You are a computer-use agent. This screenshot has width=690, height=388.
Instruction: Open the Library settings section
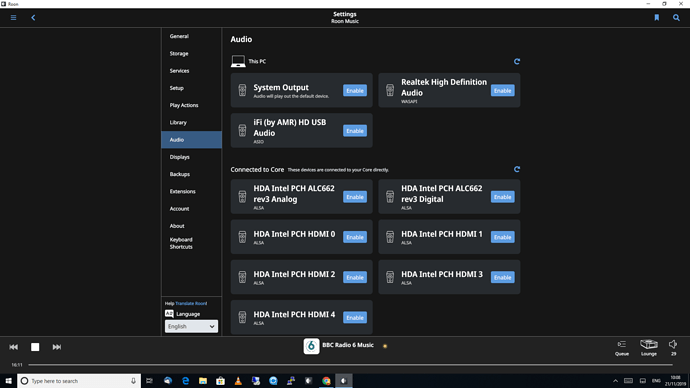point(191,122)
